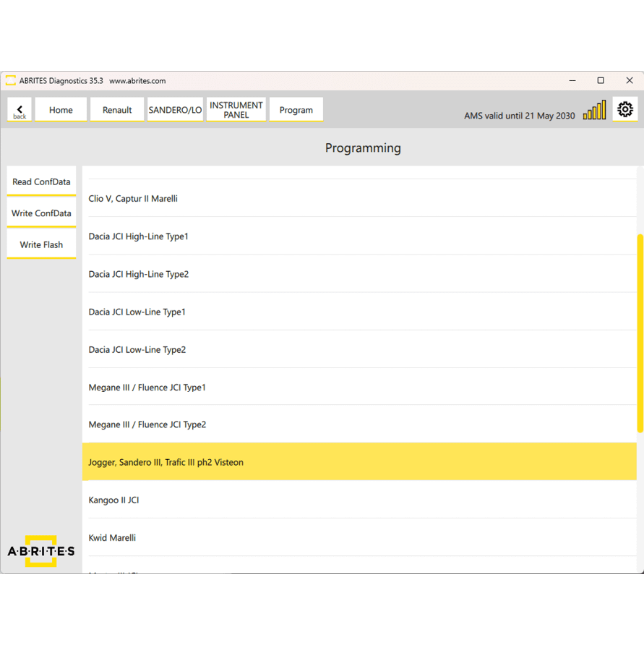The width and height of the screenshot is (644, 645).
Task: Click the ABRITES logo in sidebar
Action: coord(41,551)
